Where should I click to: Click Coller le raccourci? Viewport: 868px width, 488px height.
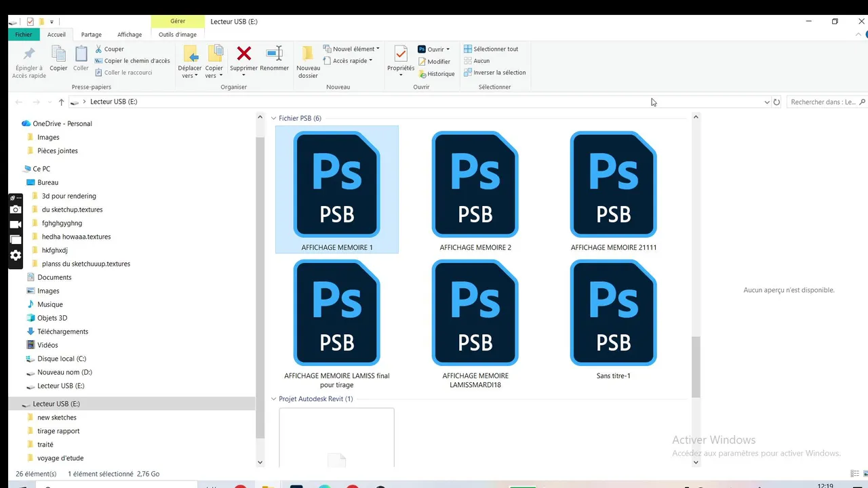click(123, 73)
